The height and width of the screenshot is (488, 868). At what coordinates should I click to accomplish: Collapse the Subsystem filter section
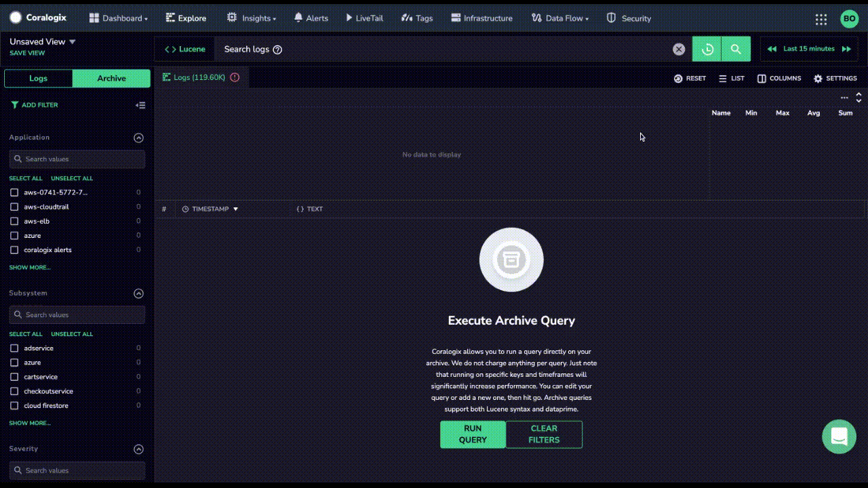pos(138,293)
